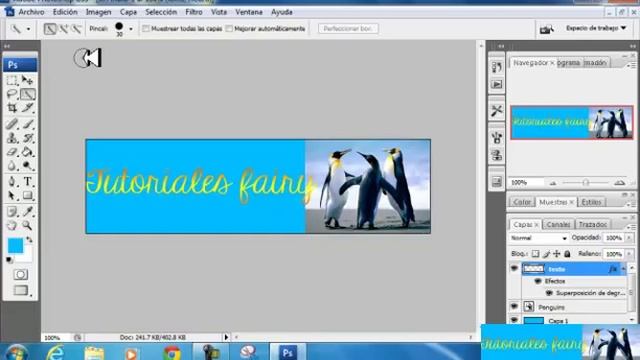The width and height of the screenshot is (640, 360).
Task: Select the Slice tool
Action: coord(27,108)
